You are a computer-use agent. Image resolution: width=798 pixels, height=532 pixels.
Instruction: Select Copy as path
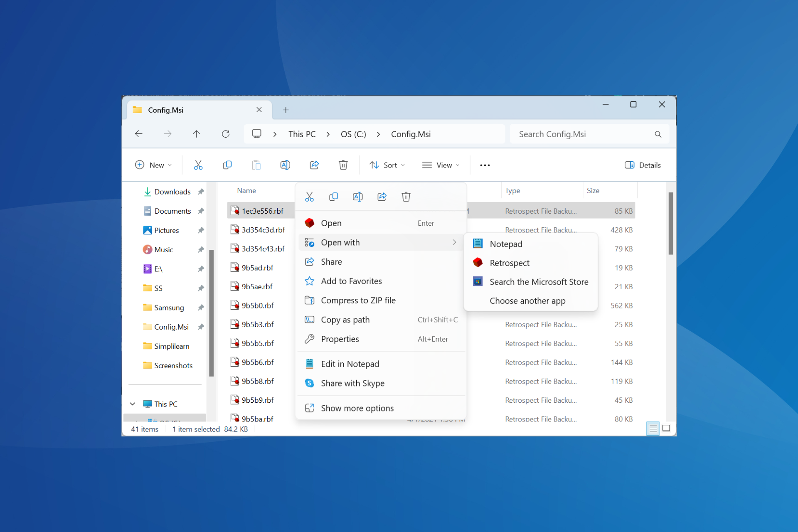pos(381,320)
